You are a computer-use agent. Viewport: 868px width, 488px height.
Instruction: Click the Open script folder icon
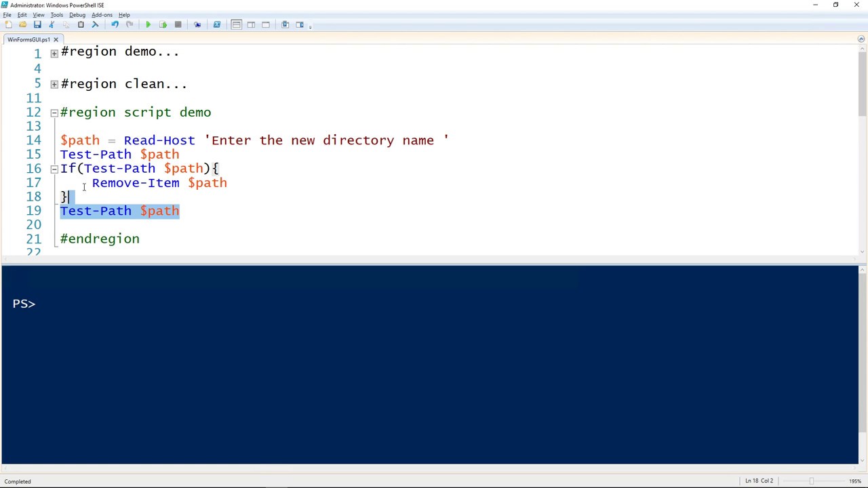point(22,24)
